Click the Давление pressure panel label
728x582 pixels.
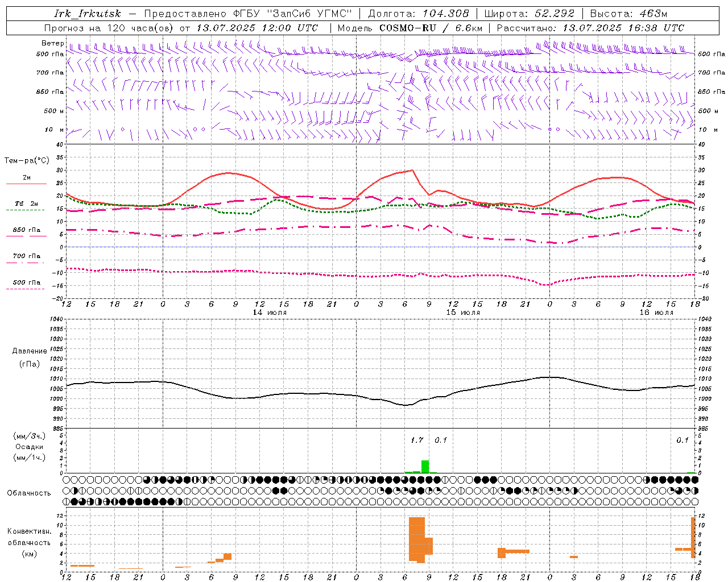click(x=30, y=351)
